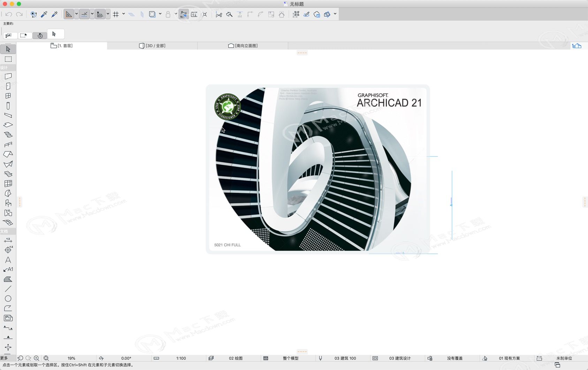Toggle Snap Guides button in toolbar
The image size is (588, 370).
84,14
